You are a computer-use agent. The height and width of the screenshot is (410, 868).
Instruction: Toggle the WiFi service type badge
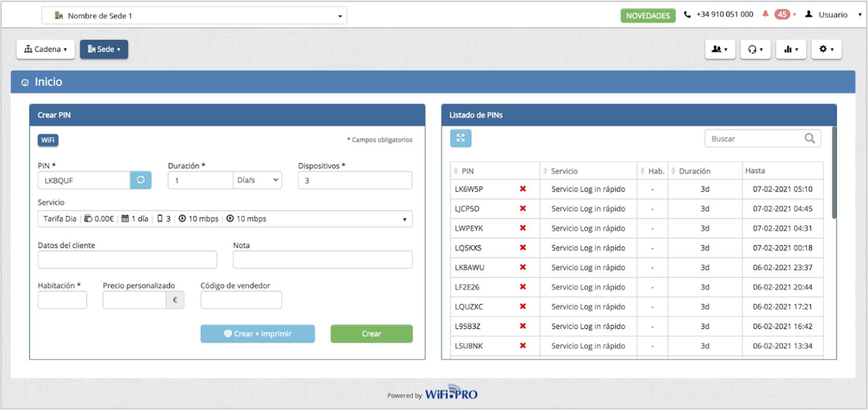pos(48,140)
